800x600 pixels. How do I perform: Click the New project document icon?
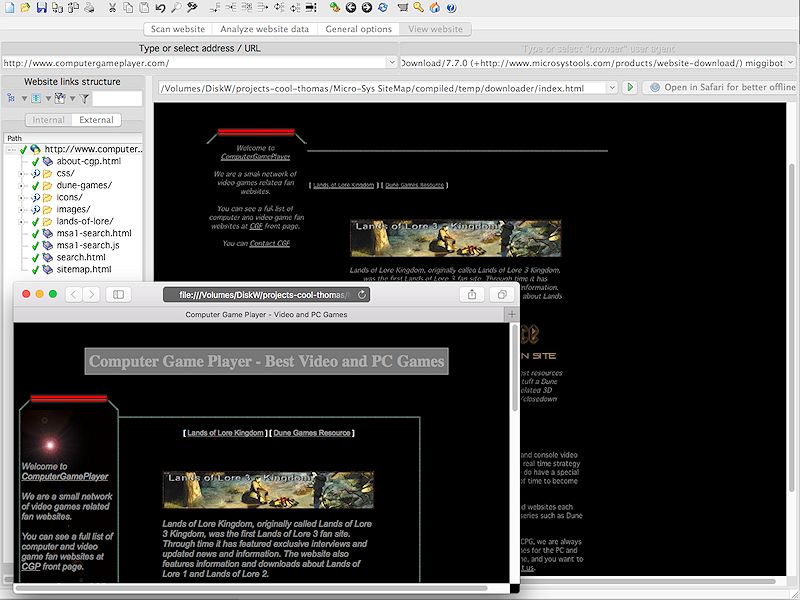[10, 8]
